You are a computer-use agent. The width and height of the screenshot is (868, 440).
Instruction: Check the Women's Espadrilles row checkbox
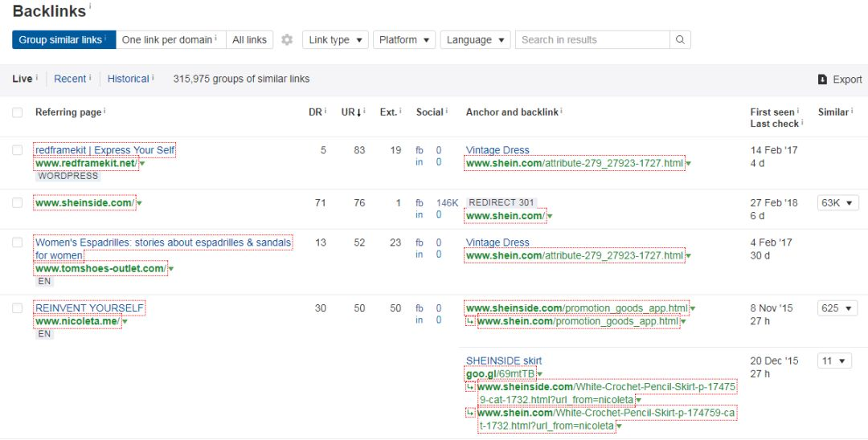(x=18, y=242)
